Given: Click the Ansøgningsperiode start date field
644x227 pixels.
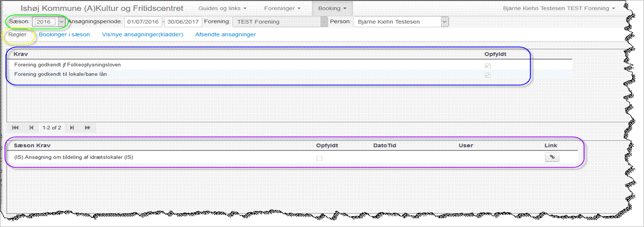Looking at the screenshot, I should tap(143, 22).
